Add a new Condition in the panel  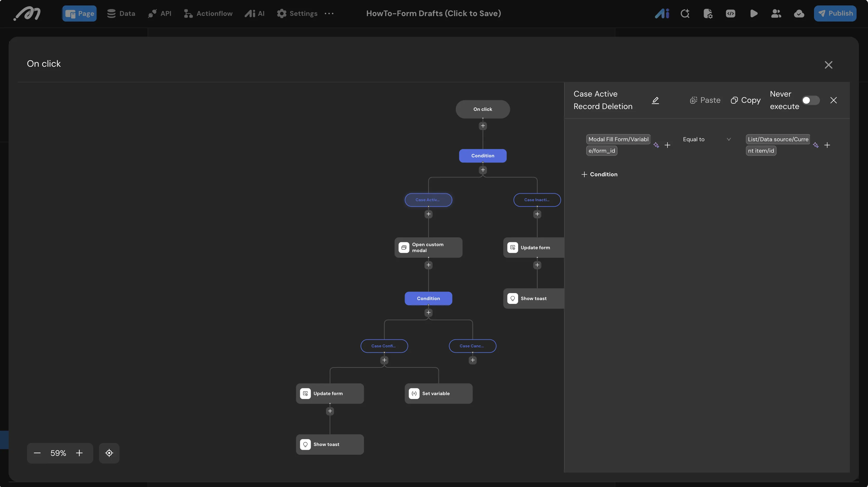[599, 174]
